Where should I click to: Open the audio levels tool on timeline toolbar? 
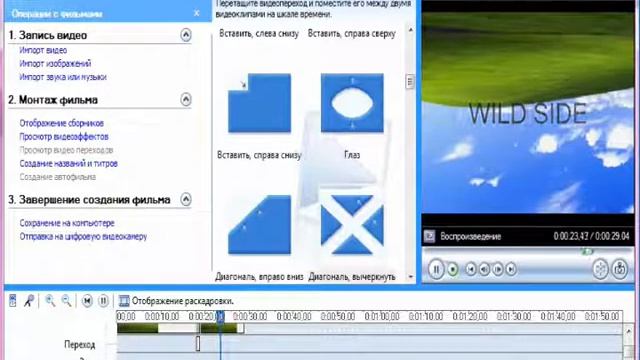click(x=13, y=301)
